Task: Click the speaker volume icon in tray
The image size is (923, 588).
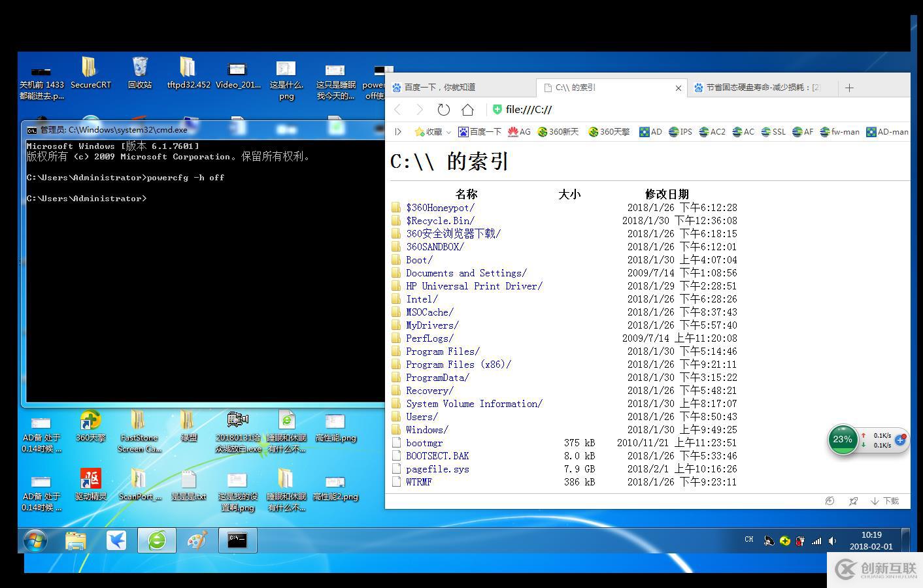Action: 832,540
